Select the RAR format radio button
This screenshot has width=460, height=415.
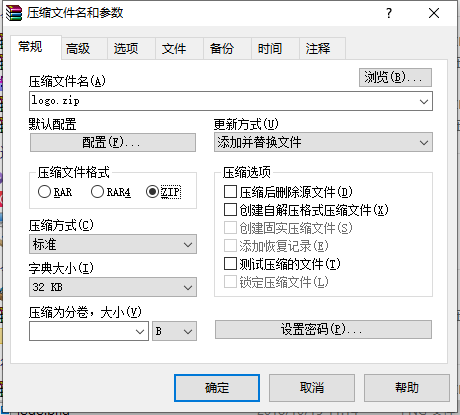44,192
